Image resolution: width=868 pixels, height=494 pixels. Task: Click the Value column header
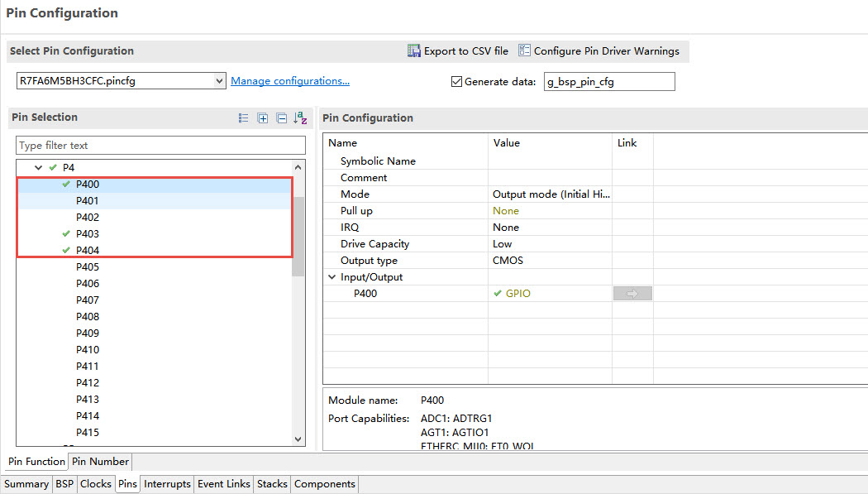click(x=507, y=143)
